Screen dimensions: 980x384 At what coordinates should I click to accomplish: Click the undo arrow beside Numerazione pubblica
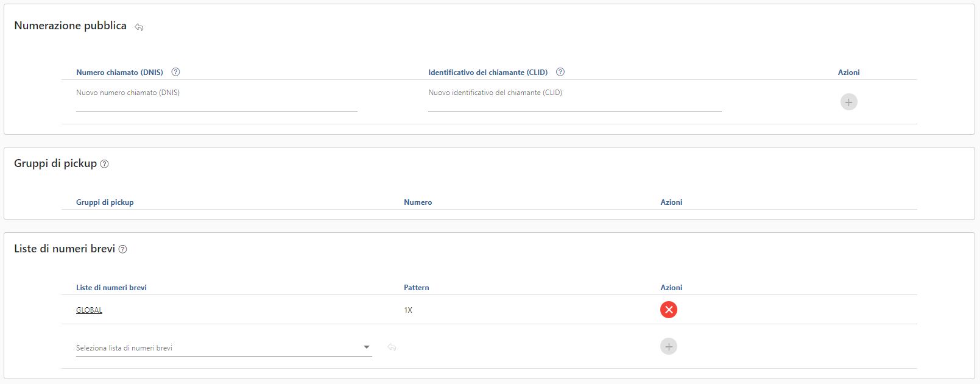click(139, 27)
